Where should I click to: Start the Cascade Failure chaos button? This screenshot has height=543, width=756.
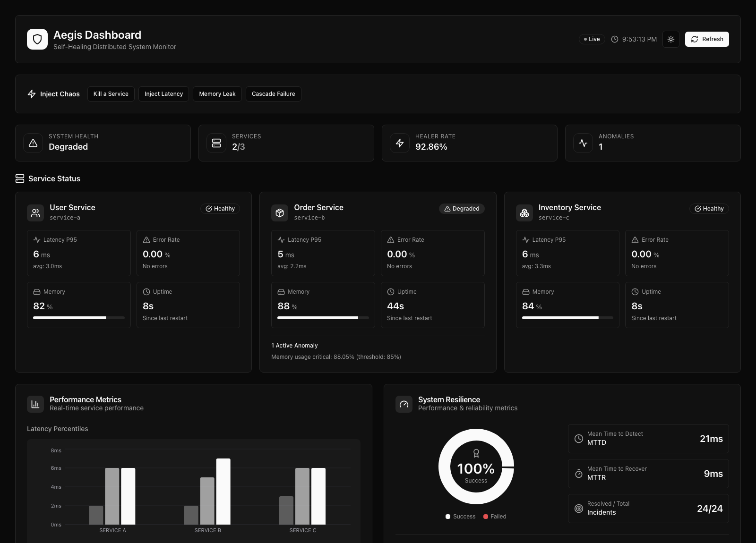click(x=274, y=94)
